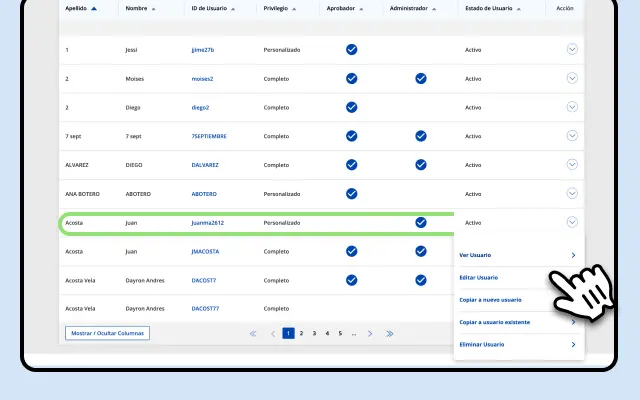Go to previous page arrow
The width and height of the screenshot is (640, 400).
[273, 333]
